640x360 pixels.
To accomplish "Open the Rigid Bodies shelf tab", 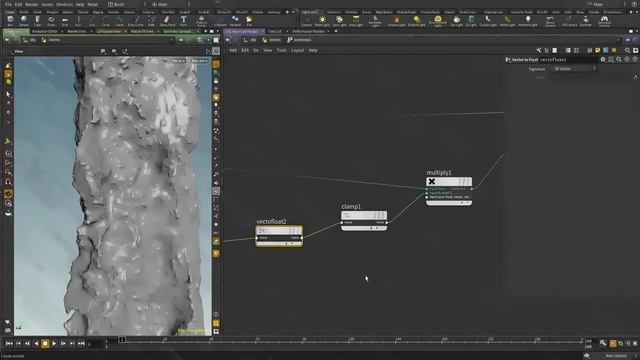I will click(x=384, y=12).
